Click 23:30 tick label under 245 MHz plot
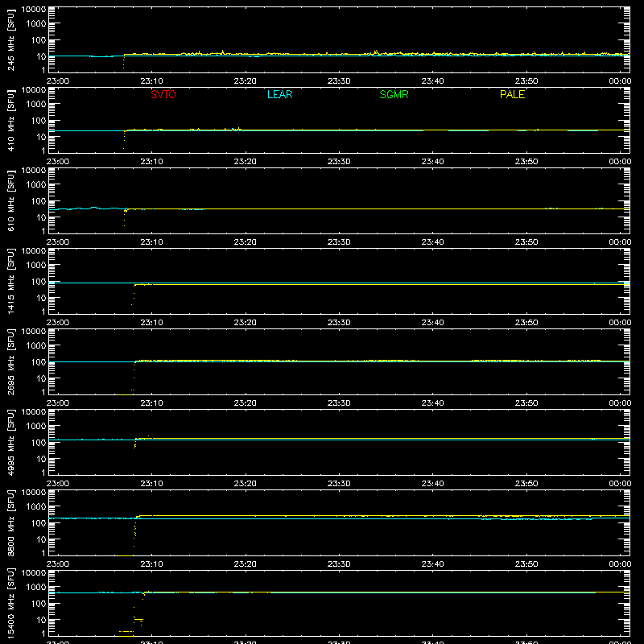The image size is (644, 644). click(339, 81)
